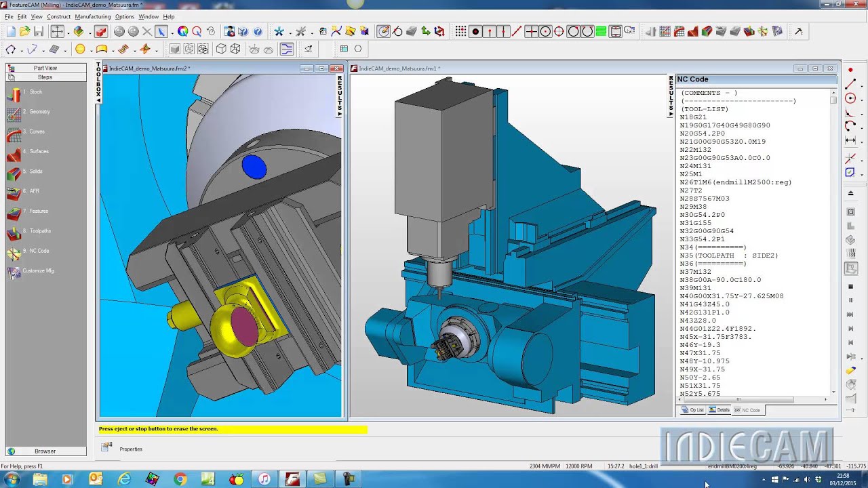Click the Browser button at panel bottom
Viewport: 868px width, 488px height.
click(x=46, y=451)
